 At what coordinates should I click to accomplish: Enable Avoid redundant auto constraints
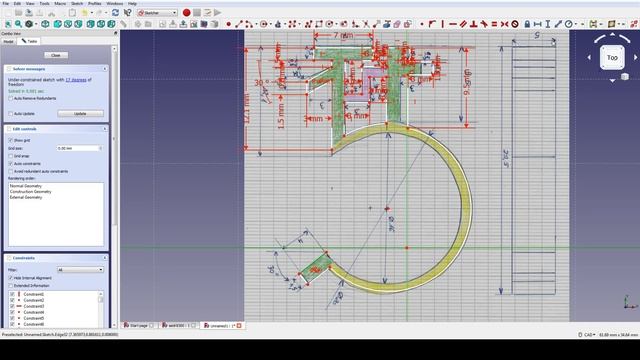[11, 171]
